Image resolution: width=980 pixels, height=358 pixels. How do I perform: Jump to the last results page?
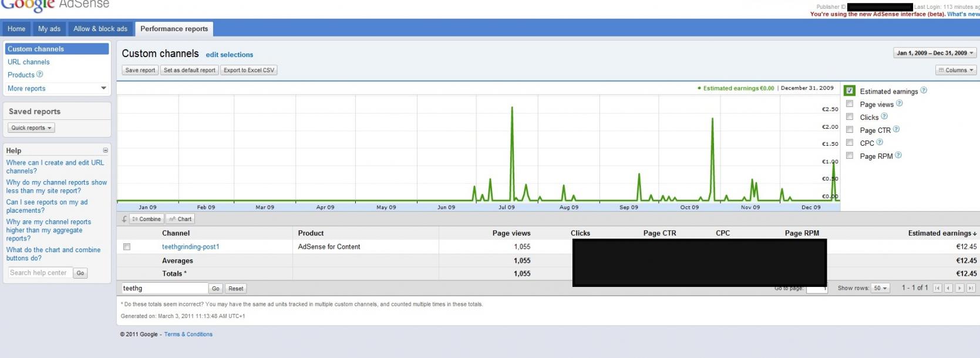point(971,288)
